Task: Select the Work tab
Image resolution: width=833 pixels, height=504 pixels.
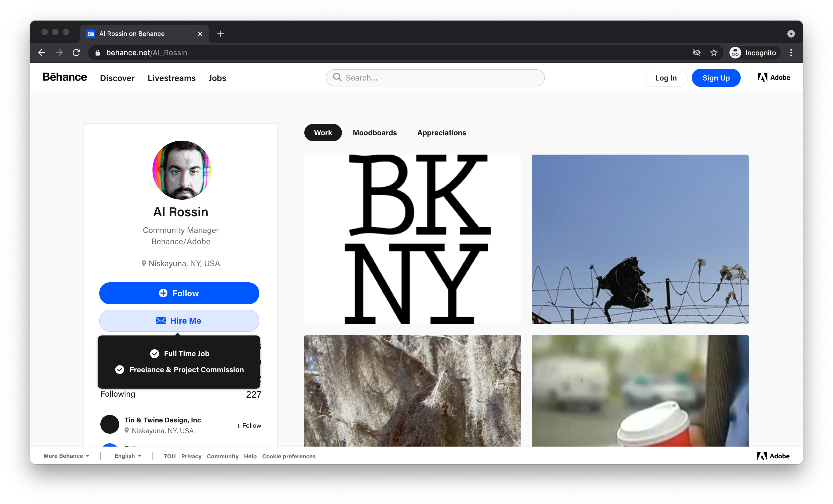Action: pyautogui.click(x=323, y=133)
